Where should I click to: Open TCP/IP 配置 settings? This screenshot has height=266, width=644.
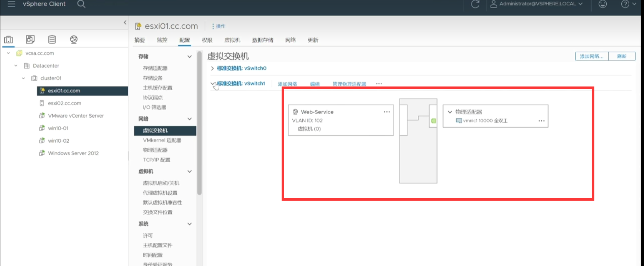pos(157,160)
